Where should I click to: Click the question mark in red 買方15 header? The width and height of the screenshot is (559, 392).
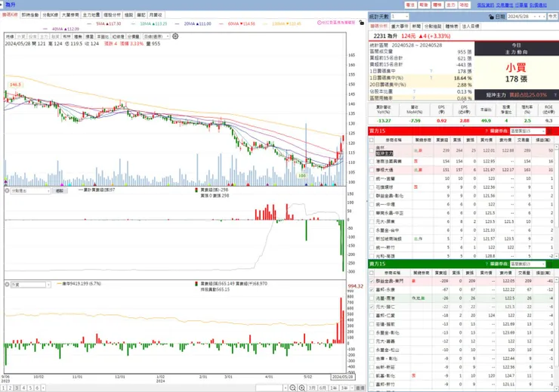(486, 131)
